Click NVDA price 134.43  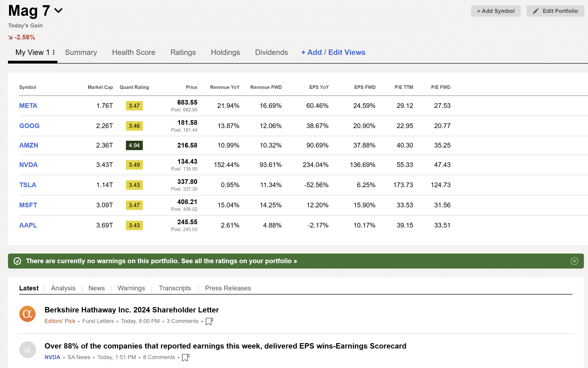[x=187, y=161]
